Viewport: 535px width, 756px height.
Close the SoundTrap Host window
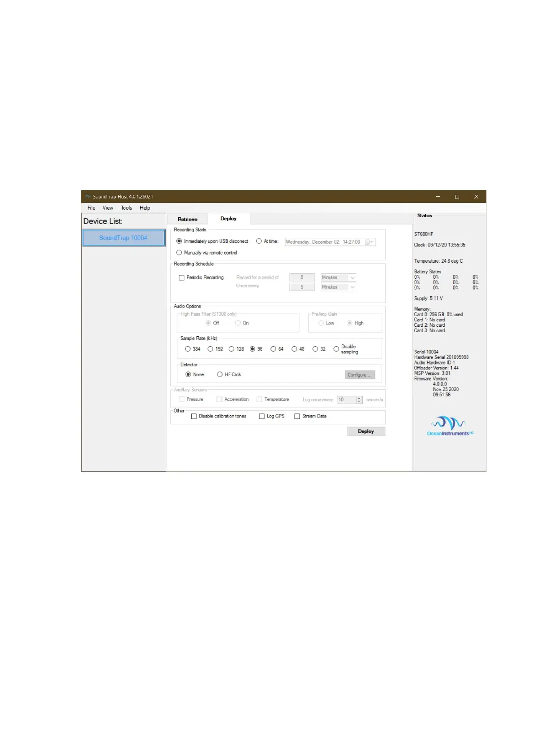pos(477,197)
